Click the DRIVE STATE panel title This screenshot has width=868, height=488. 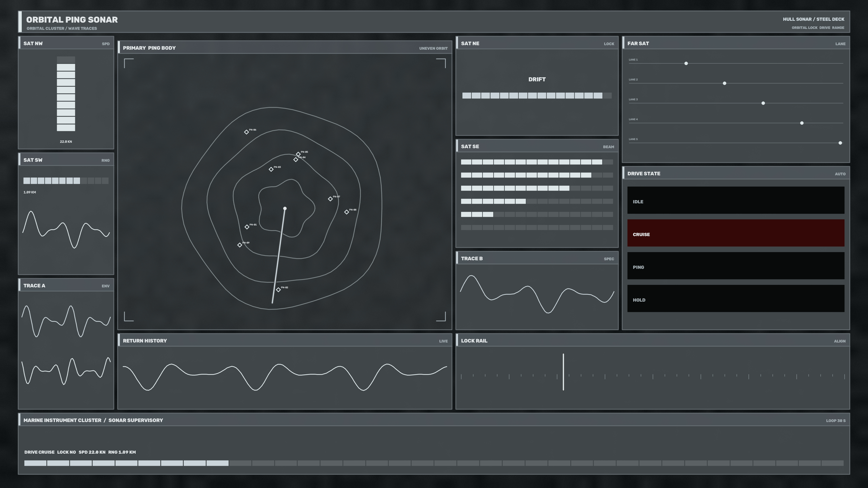[x=644, y=174]
